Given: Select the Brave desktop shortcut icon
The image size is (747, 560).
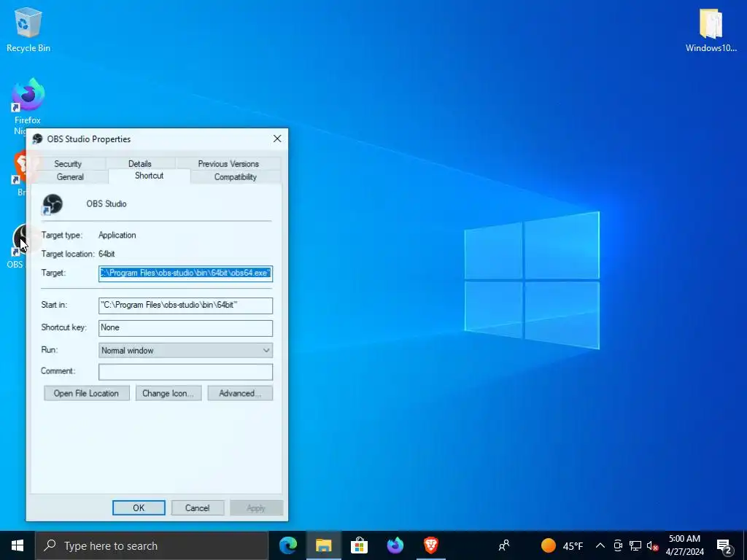Looking at the screenshot, I should tap(19, 171).
